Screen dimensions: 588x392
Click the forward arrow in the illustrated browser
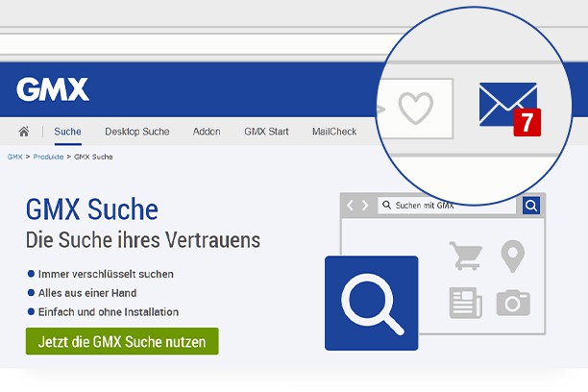coord(365,206)
